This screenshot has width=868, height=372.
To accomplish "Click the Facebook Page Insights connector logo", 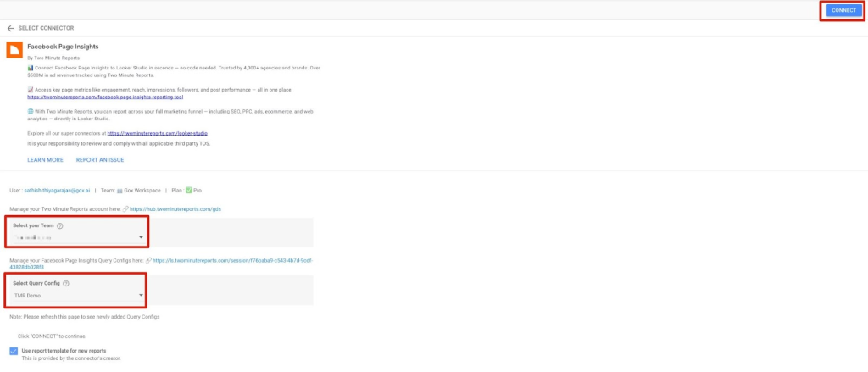I will click(14, 50).
